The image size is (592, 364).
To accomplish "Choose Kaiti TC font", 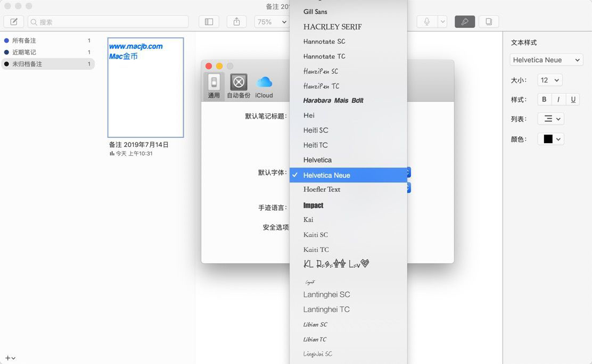I will 348,250.
